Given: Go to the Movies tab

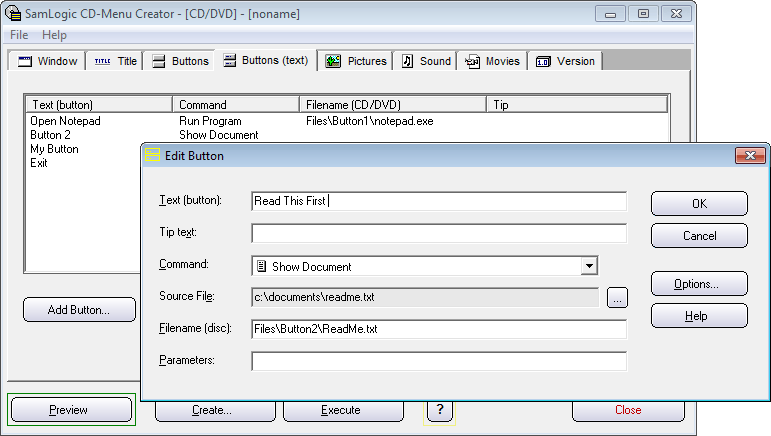Looking at the screenshot, I should point(492,61).
